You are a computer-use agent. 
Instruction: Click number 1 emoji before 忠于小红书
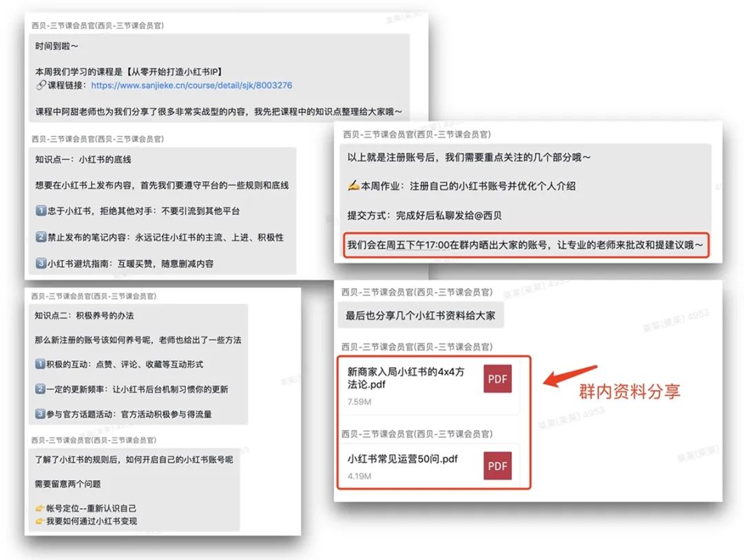click(41, 211)
